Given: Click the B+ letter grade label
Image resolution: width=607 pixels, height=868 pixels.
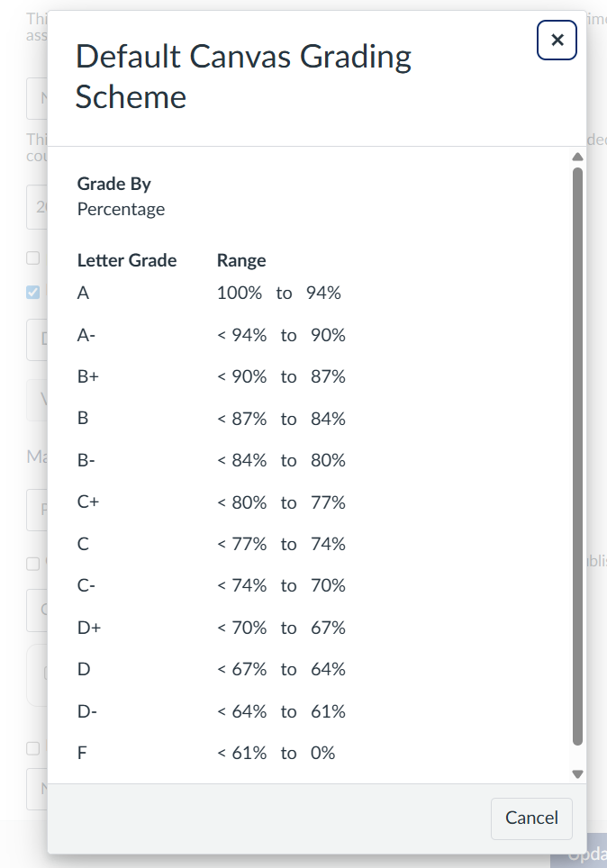Looking at the screenshot, I should point(87,376).
